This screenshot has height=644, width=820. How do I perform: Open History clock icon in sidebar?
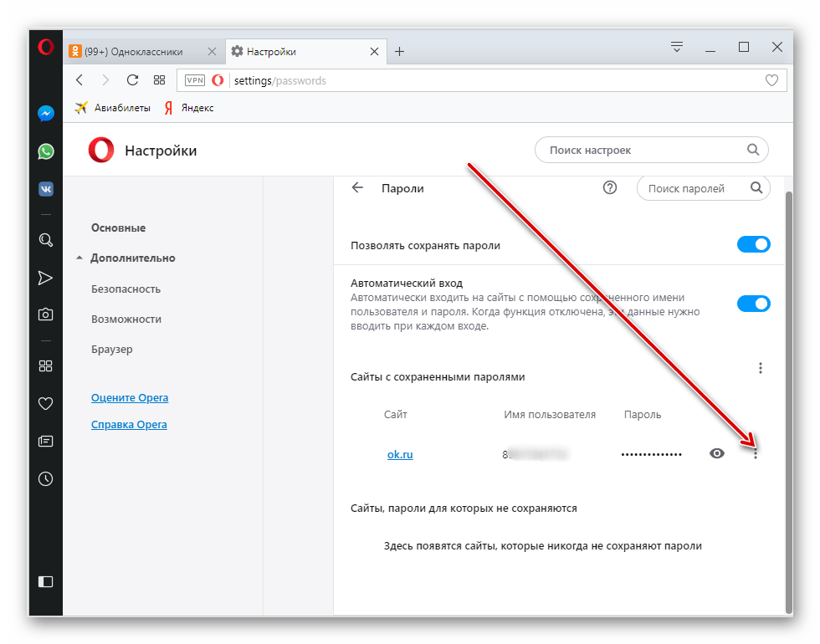pyautogui.click(x=46, y=479)
